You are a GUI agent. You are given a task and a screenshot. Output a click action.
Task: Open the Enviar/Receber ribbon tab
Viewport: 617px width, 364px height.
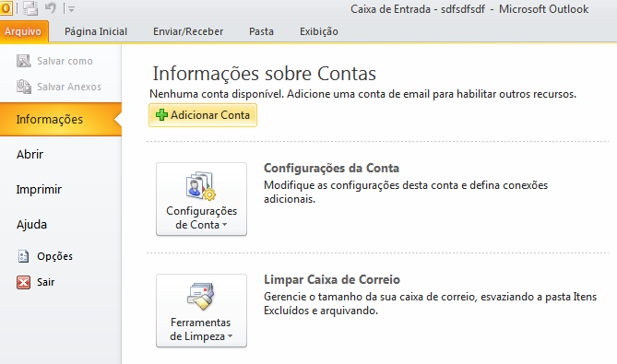tap(188, 31)
